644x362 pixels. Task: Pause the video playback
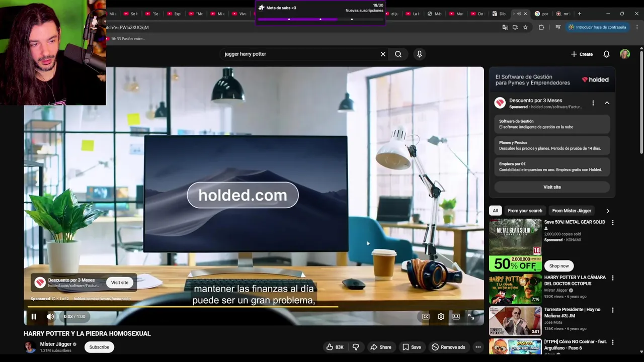pos(34,316)
